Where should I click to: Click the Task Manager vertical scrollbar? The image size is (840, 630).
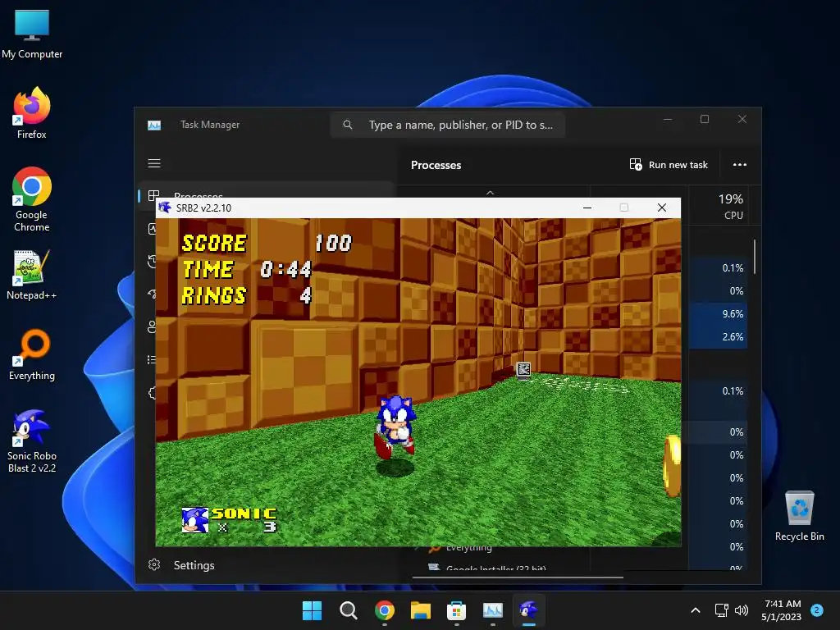point(755,257)
